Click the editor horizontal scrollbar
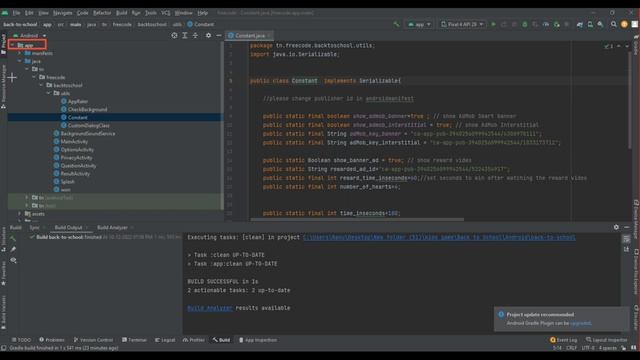 coord(357,220)
